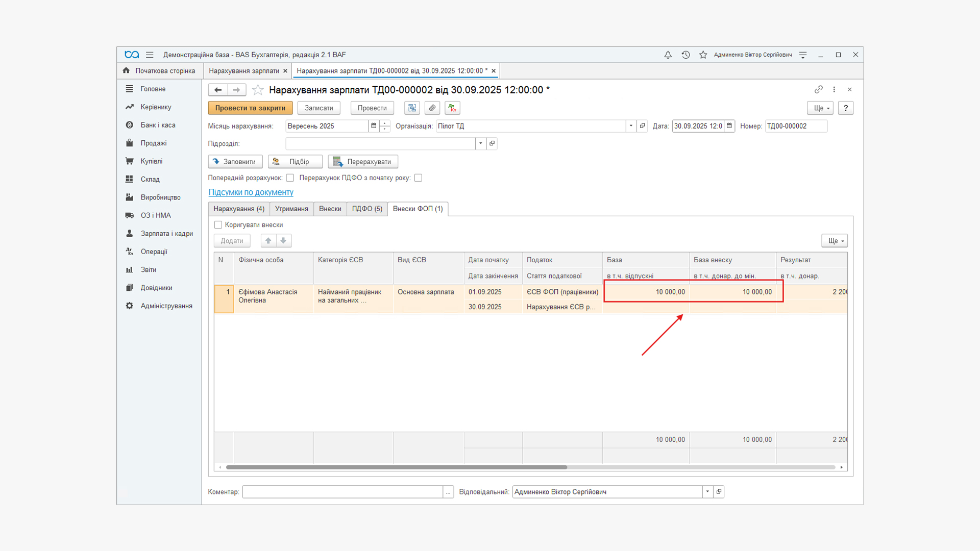This screenshot has height=551, width=980.
Task: Move row down with arrow button
Action: click(283, 240)
